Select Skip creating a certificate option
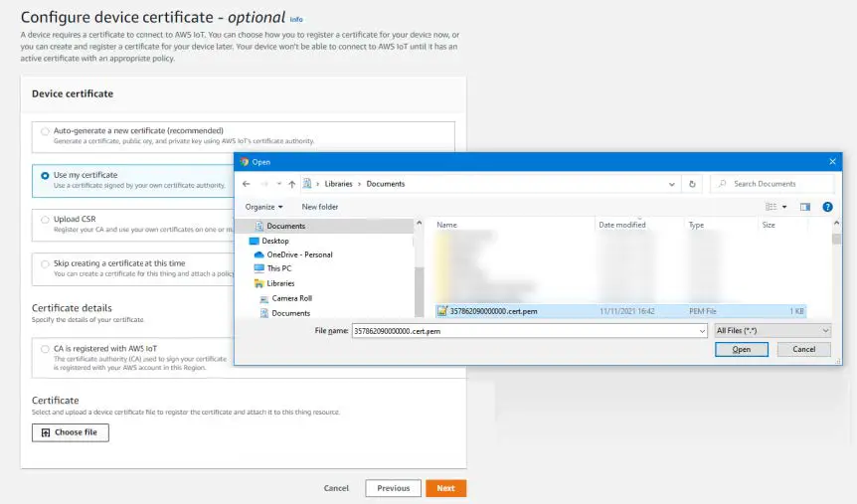 tap(45, 264)
